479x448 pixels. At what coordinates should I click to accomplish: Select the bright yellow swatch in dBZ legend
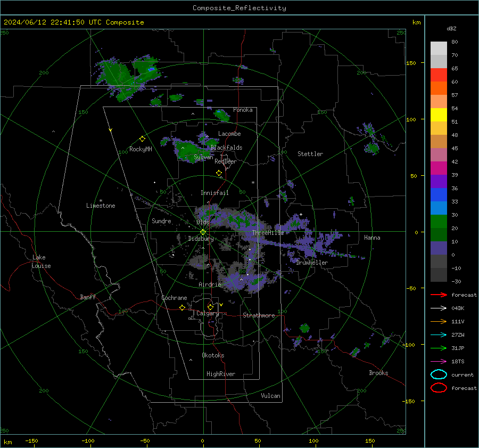pos(439,115)
